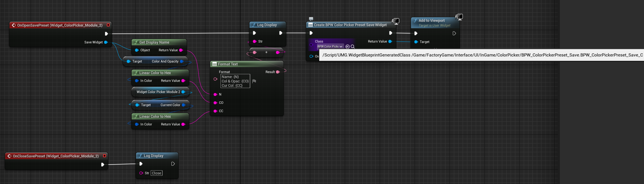Click the comment bubble above Create Widget node
Image resolution: width=644 pixels, height=184 pixels.
tap(311, 19)
